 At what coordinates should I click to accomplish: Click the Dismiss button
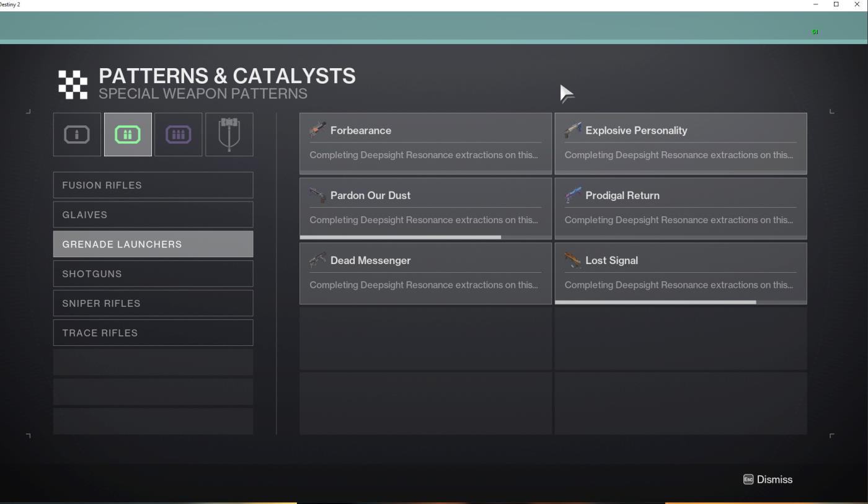pos(768,479)
